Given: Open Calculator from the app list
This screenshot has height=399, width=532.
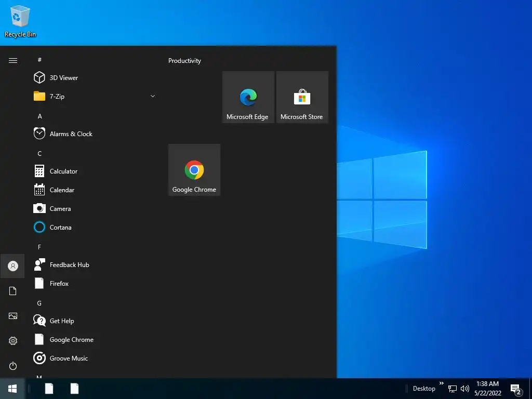Looking at the screenshot, I should pos(95,171).
